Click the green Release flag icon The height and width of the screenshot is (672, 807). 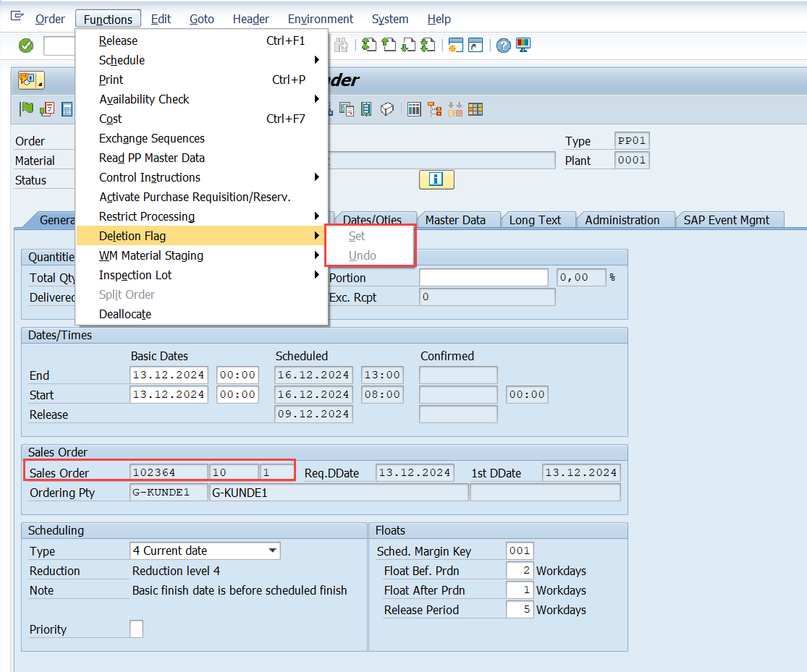point(26,109)
